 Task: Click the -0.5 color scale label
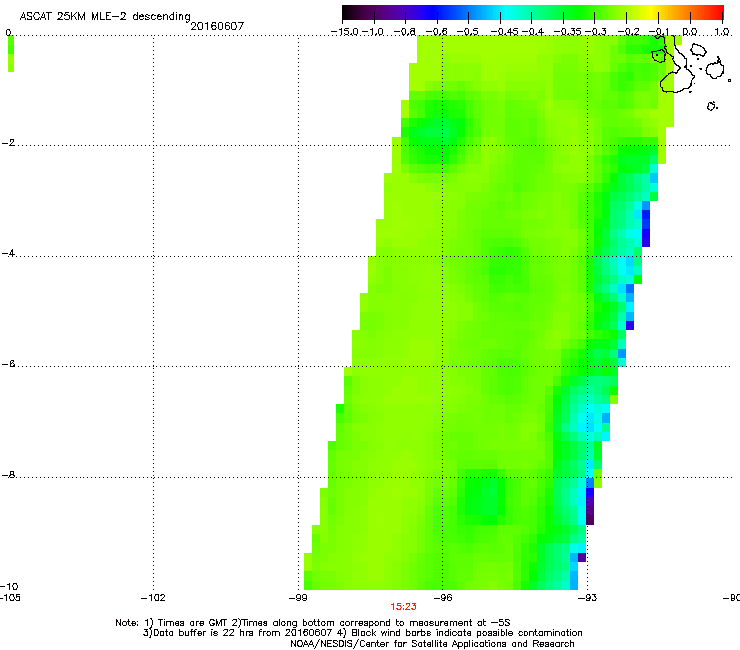(x=468, y=32)
